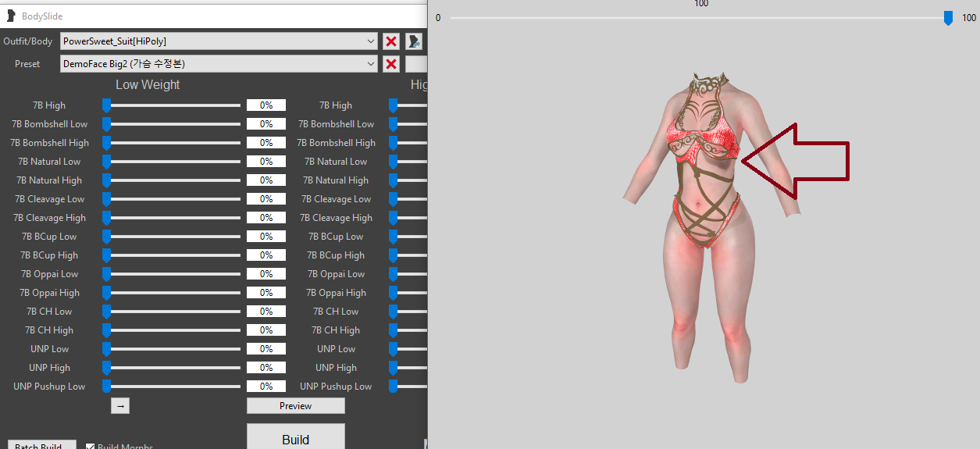This screenshot has width=980, height=449.
Task: Click the Low Weight UNP Low slider
Action: click(x=173, y=349)
